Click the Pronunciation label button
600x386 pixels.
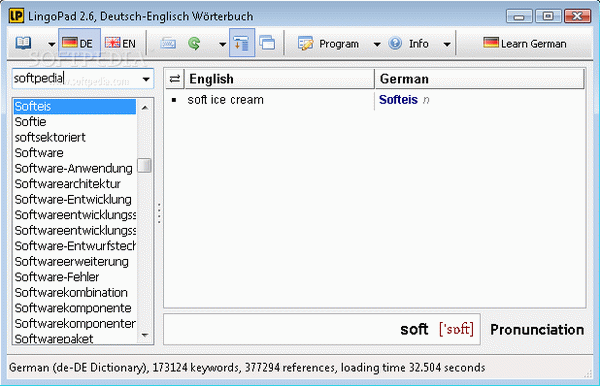pos(537,330)
